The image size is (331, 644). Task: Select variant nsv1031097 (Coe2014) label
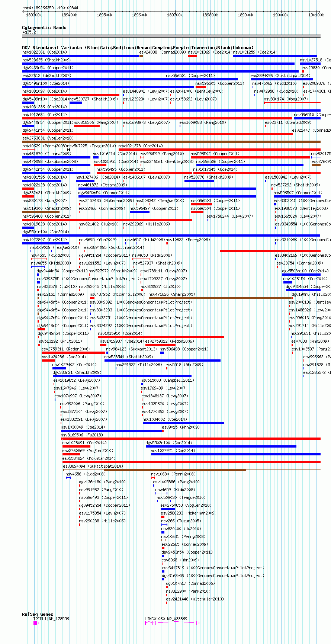point(45,91)
